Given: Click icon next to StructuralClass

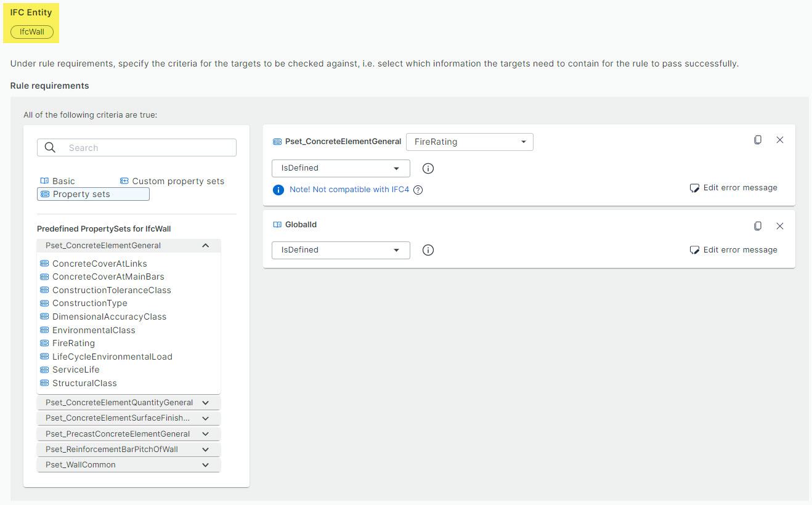Looking at the screenshot, I should point(44,383).
